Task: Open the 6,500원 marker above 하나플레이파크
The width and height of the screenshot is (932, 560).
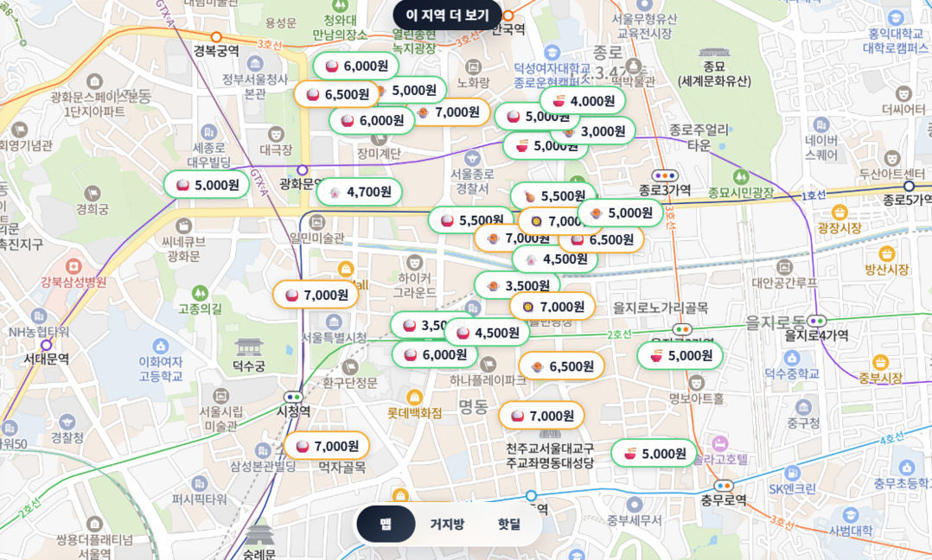Action: (561, 366)
